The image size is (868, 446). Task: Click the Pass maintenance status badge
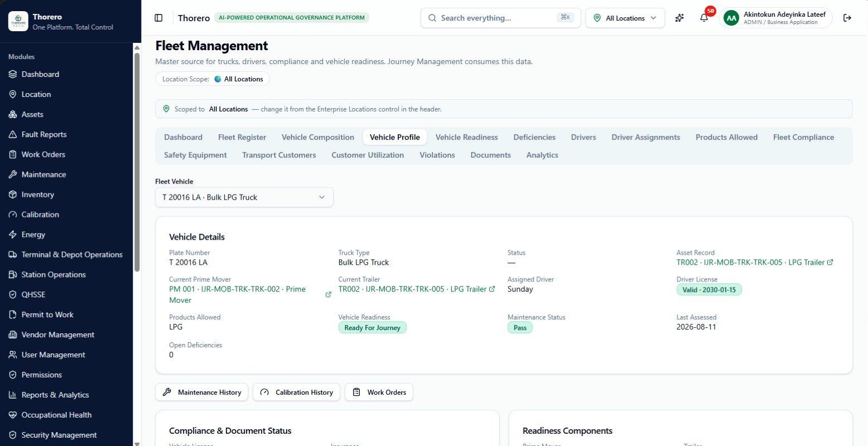[520, 328]
